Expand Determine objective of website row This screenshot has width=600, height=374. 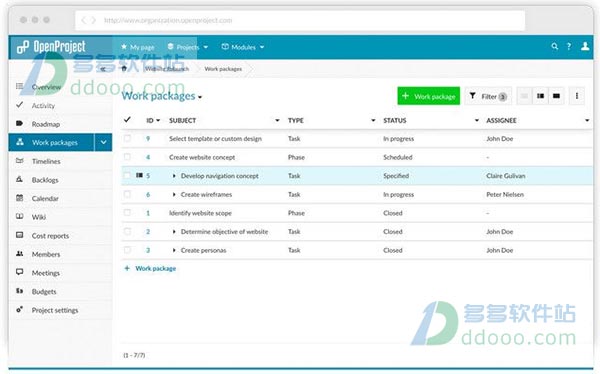(x=174, y=232)
